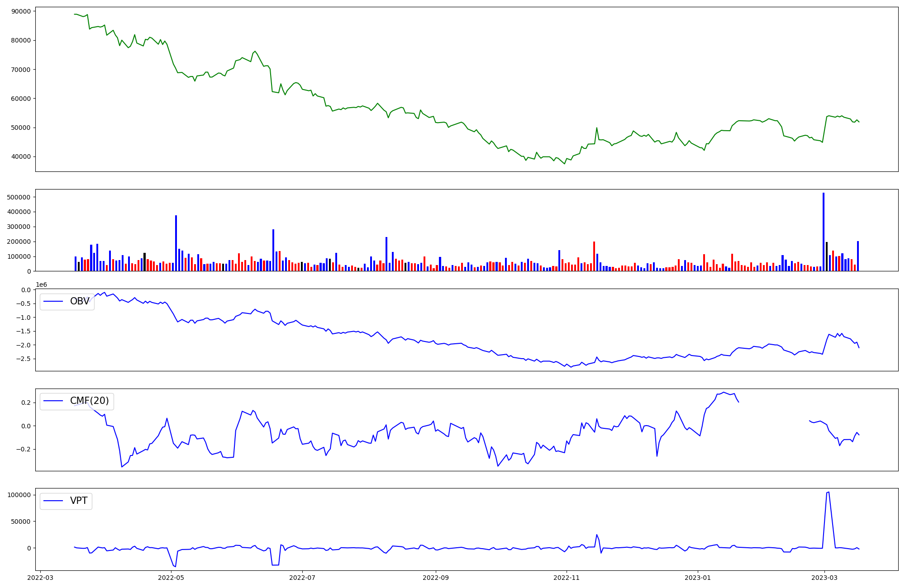Click the 2023-01 x-axis date label
The image size is (905, 588).
tap(697, 578)
